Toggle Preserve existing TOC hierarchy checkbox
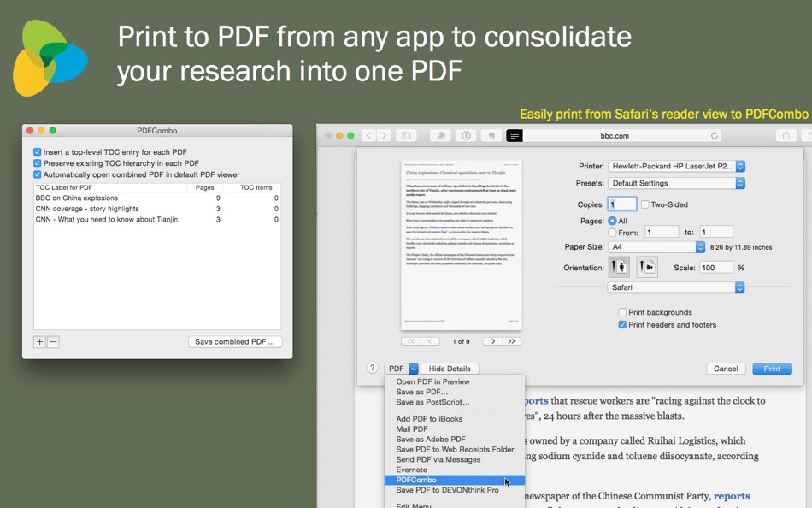 [x=38, y=163]
